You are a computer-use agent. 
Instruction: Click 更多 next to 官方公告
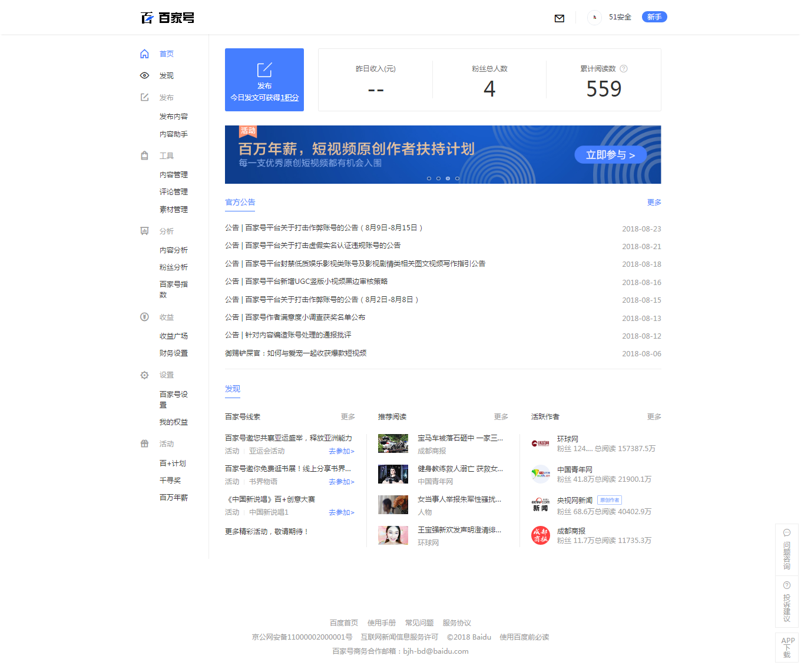[654, 202]
